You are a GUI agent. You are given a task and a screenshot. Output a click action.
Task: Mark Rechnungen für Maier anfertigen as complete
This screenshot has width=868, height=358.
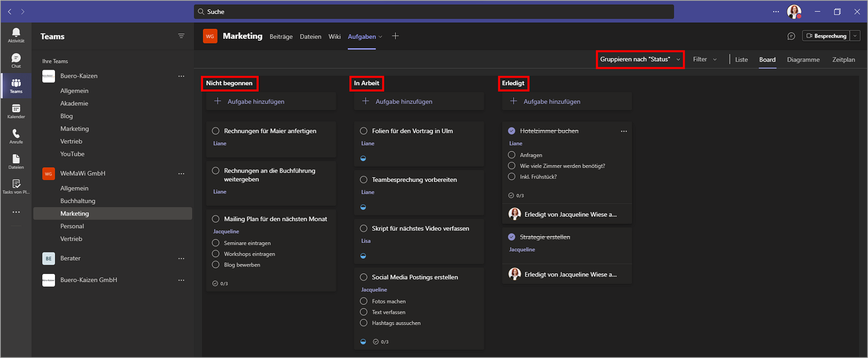(x=216, y=131)
